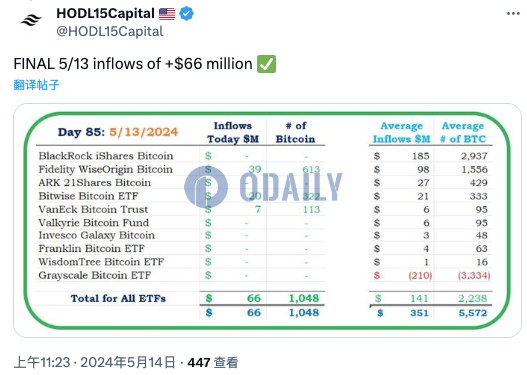Click the Grayscale Bitcoin ETF row label
Image resolution: width=527 pixels, height=375 pixels.
tap(95, 275)
